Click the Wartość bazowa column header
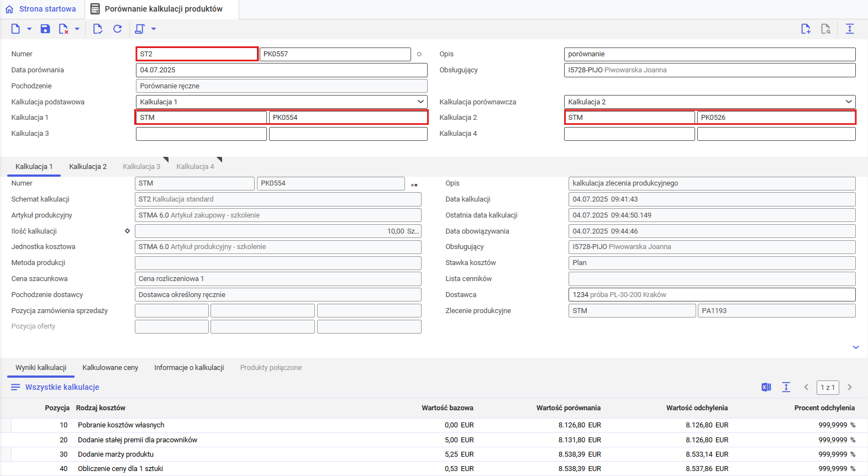868x476 pixels. pyautogui.click(x=448, y=408)
